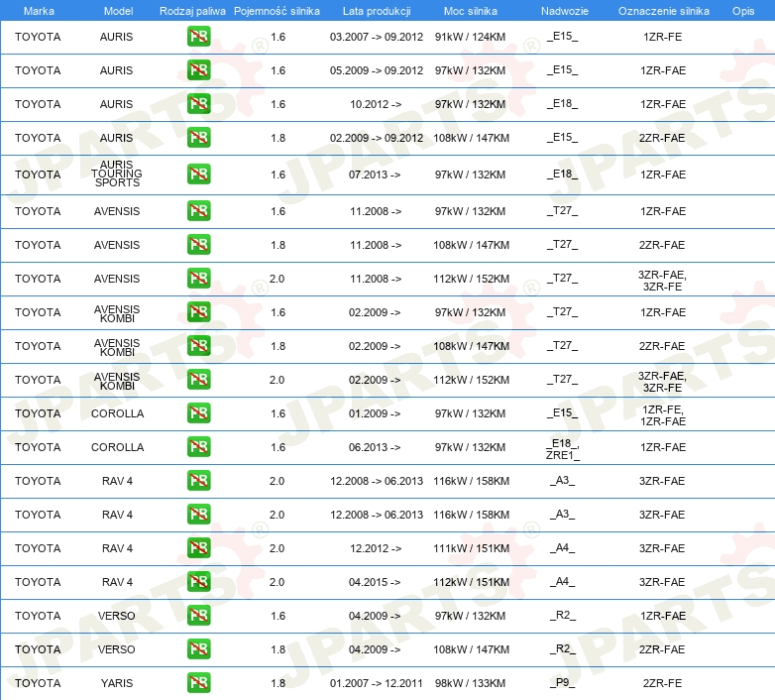Click the fuel icon for Avensis Kombi 1.8
The height and width of the screenshot is (700, 775).
pyautogui.click(x=198, y=346)
